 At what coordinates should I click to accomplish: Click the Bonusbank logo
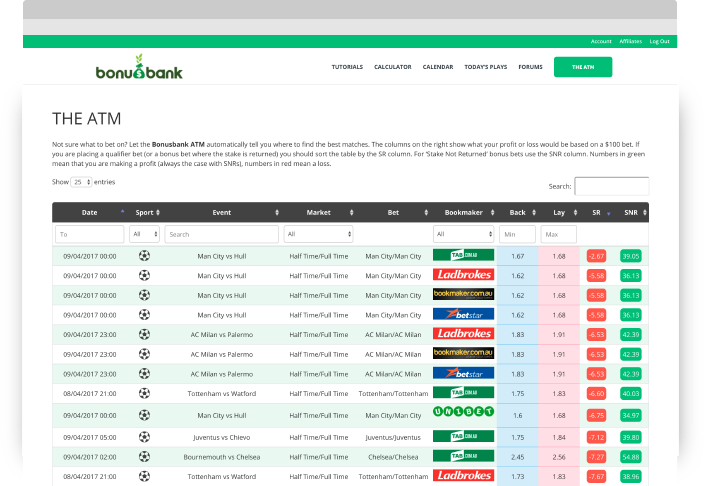coord(139,67)
